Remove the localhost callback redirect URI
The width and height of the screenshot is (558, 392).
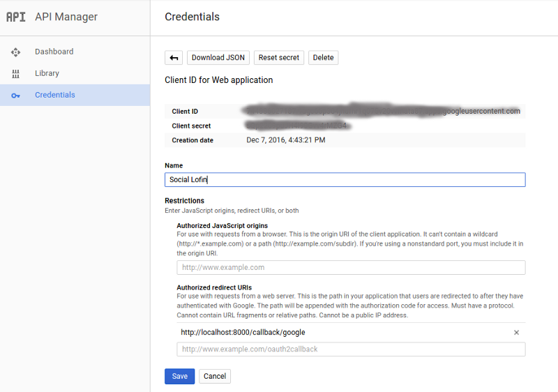(516, 333)
